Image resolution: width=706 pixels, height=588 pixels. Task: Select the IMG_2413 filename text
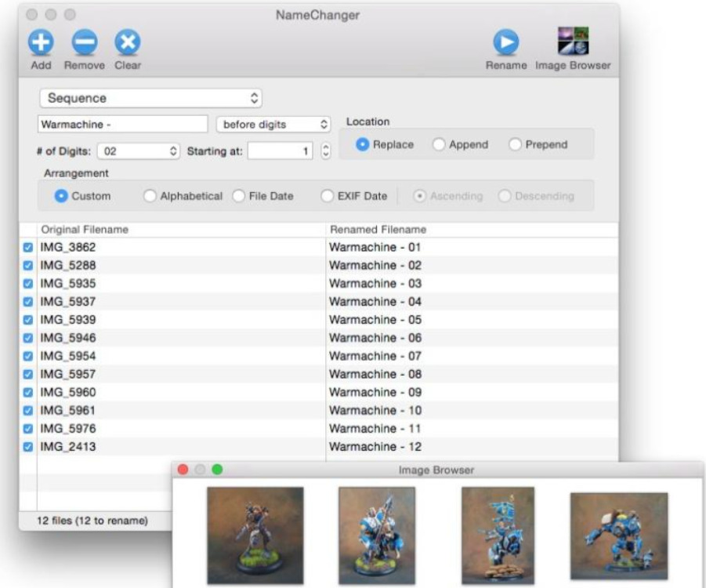[x=68, y=447]
